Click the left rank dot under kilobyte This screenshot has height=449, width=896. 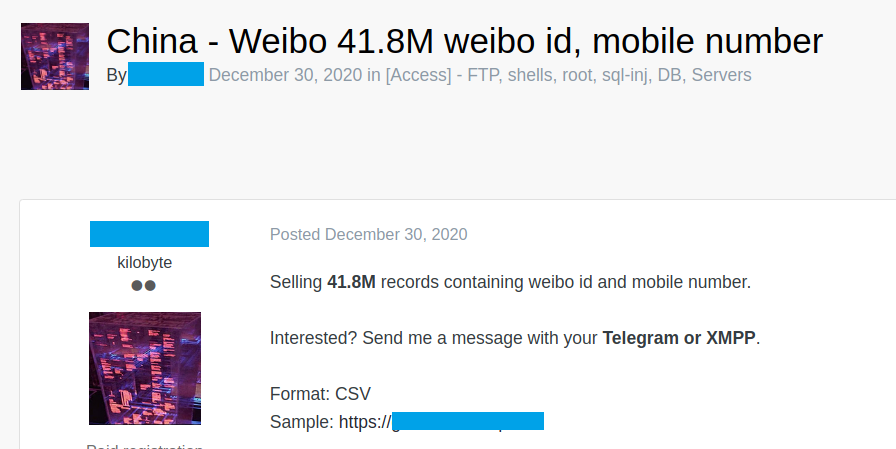coord(137,285)
